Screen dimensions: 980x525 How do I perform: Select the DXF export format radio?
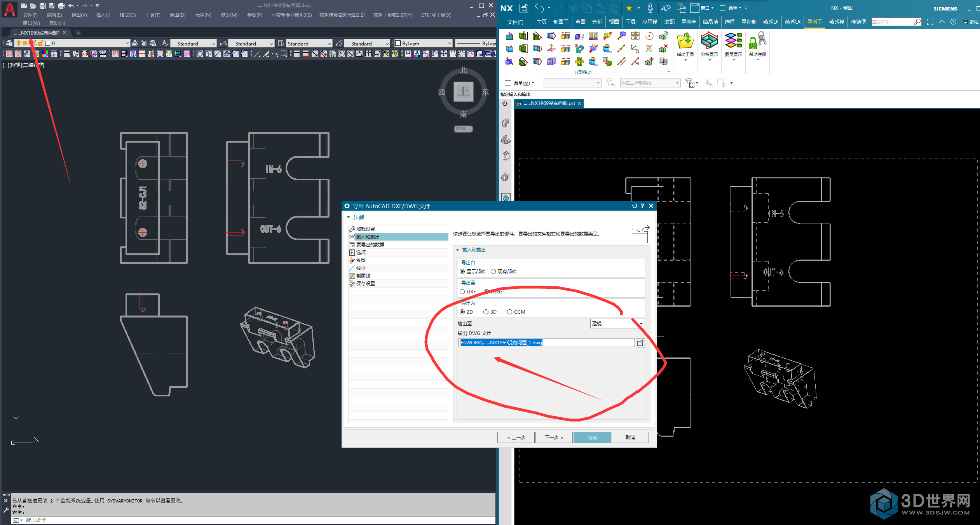click(462, 291)
